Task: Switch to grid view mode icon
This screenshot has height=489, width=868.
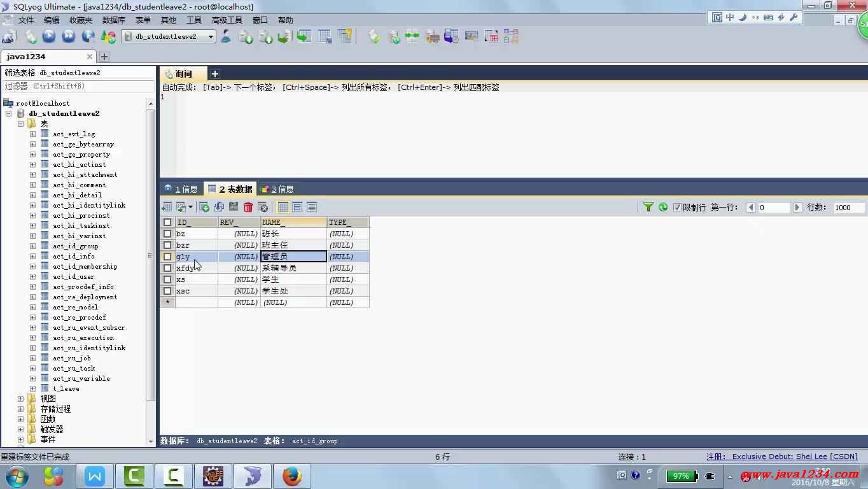Action: [283, 207]
